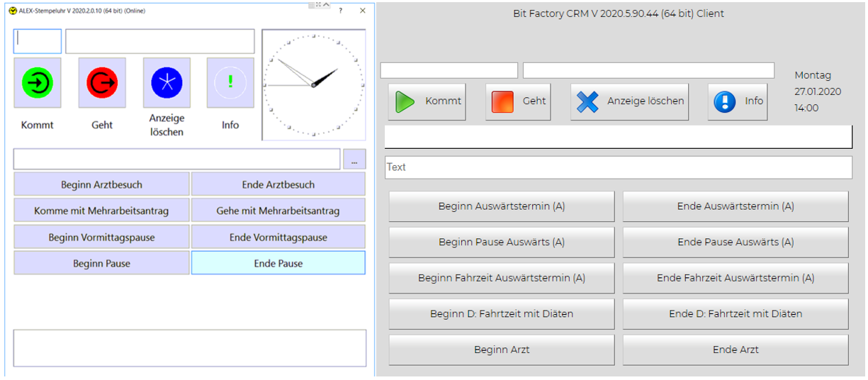Select Ende Pause button
Viewport: 868px width, 380px height.
278,263
